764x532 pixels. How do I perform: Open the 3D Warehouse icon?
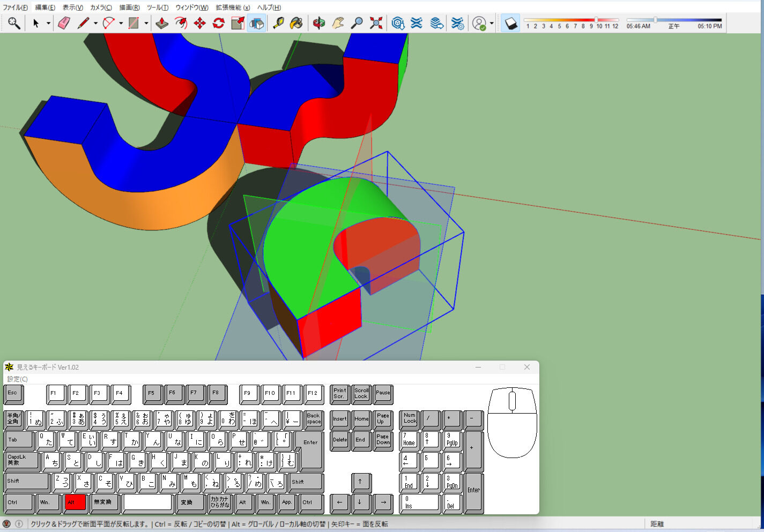click(x=398, y=23)
